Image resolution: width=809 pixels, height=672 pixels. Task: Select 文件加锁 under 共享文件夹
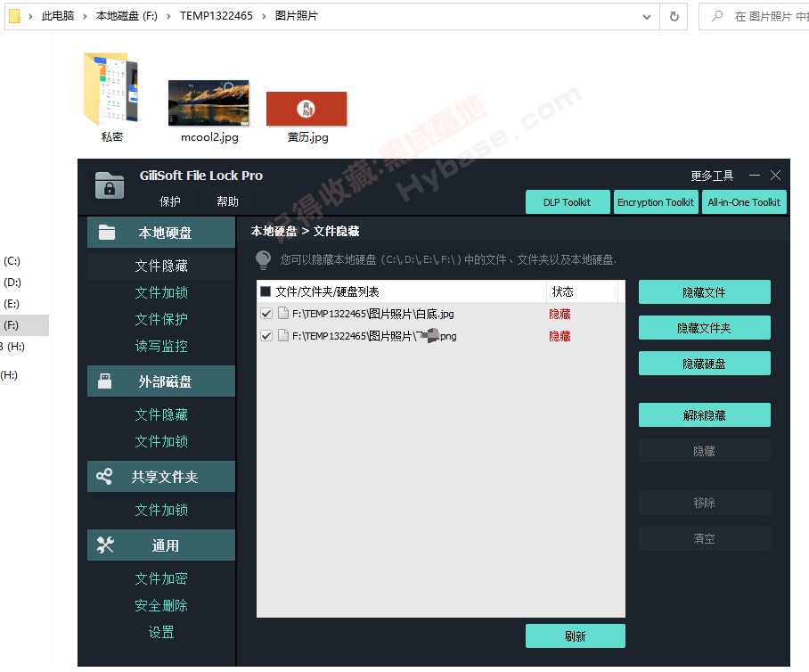coord(161,510)
